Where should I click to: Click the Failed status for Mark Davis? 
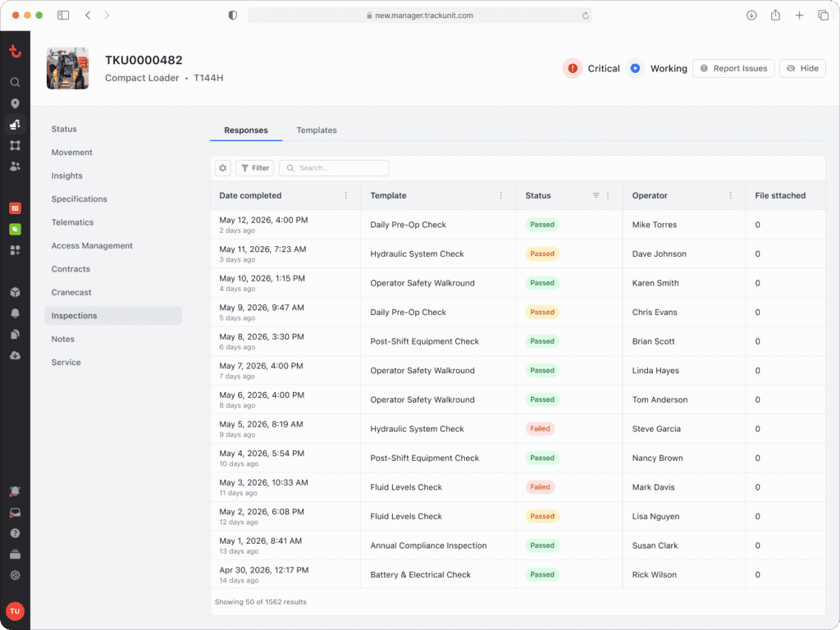[x=540, y=487]
